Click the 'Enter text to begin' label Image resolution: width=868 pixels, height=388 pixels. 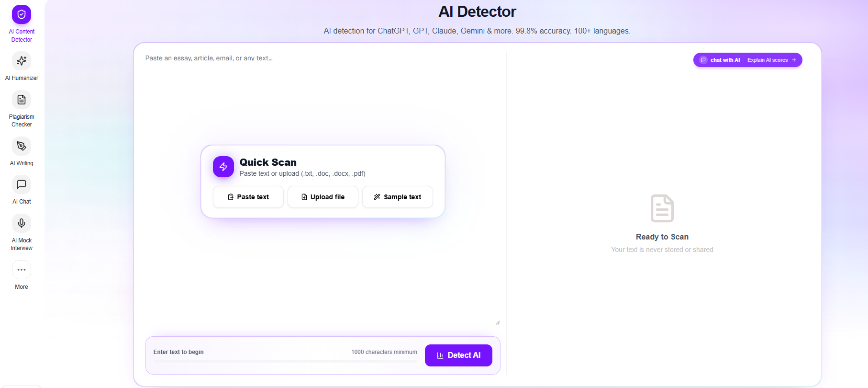pos(178,352)
